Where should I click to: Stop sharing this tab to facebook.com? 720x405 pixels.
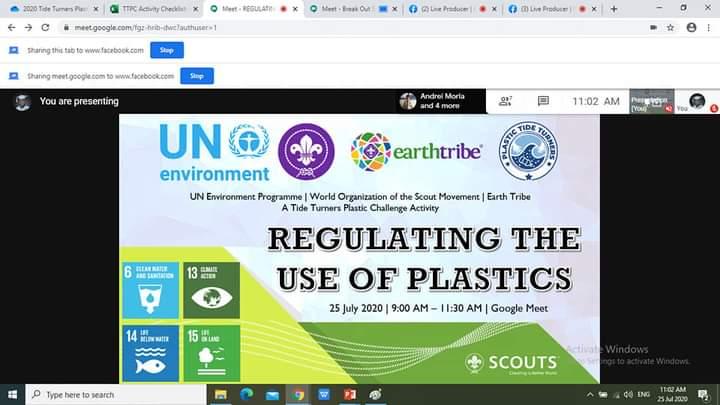(x=167, y=50)
